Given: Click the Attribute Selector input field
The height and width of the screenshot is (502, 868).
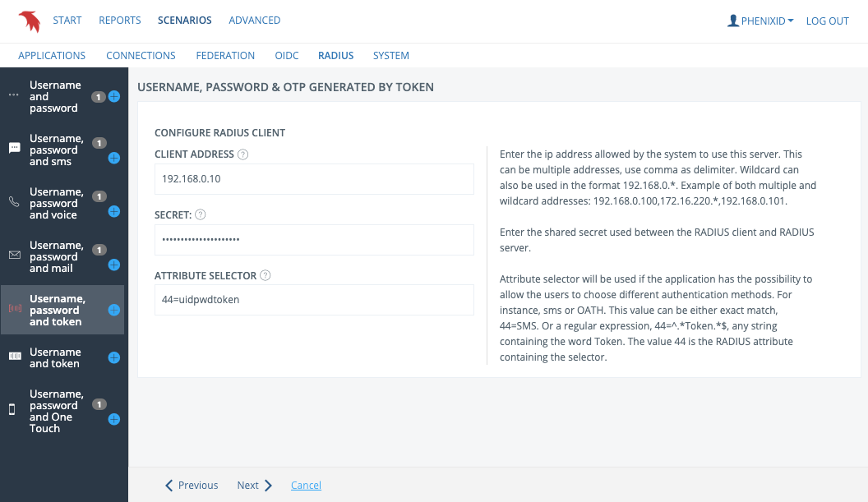Looking at the screenshot, I should tap(314, 300).
